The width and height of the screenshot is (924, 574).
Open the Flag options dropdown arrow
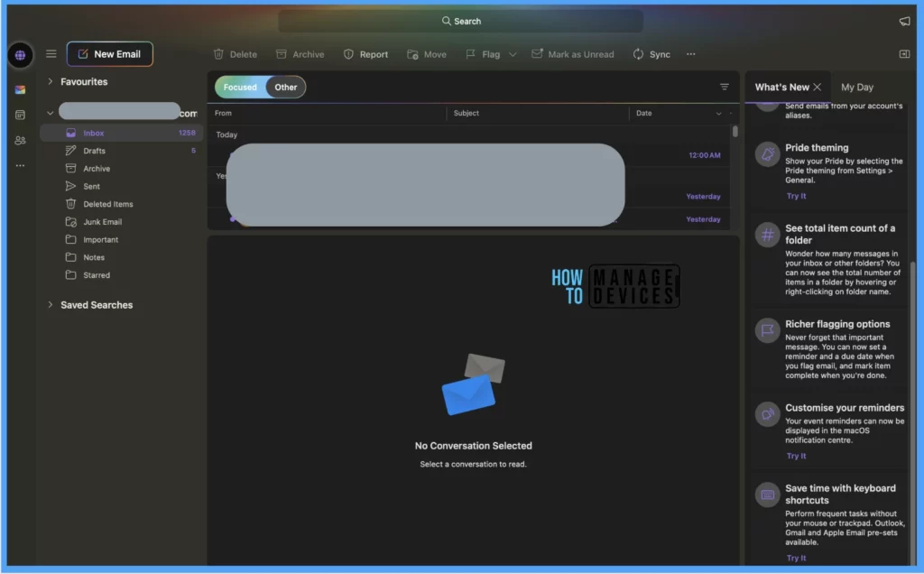513,54
